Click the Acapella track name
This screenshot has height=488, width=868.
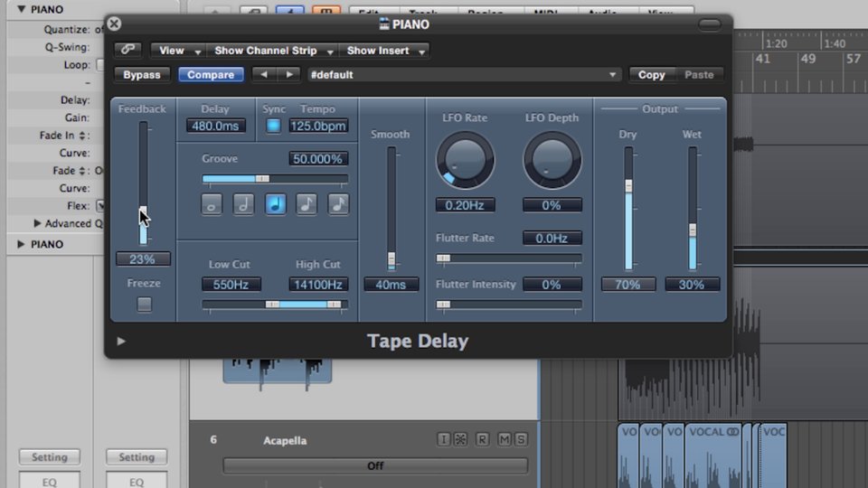285,440
